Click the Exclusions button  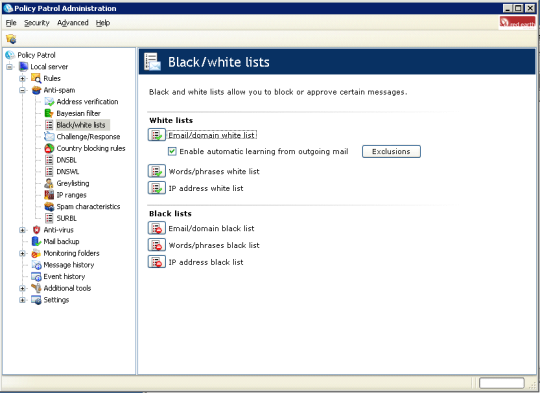tap(391, 152)
